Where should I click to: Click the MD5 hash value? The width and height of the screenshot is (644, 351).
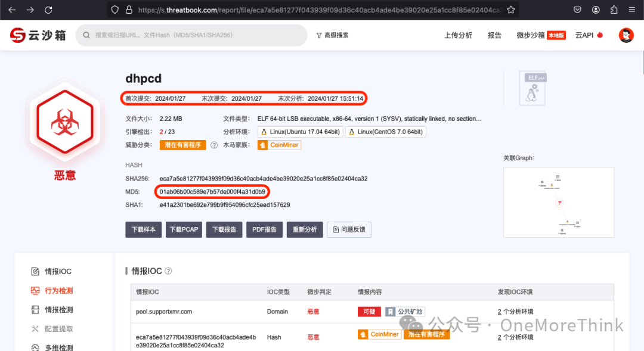212,192
